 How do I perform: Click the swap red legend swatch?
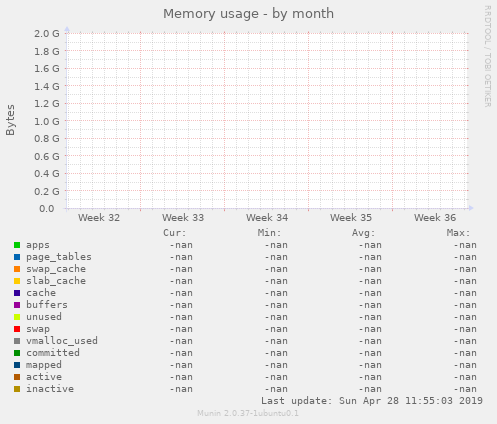click(17, 329)
